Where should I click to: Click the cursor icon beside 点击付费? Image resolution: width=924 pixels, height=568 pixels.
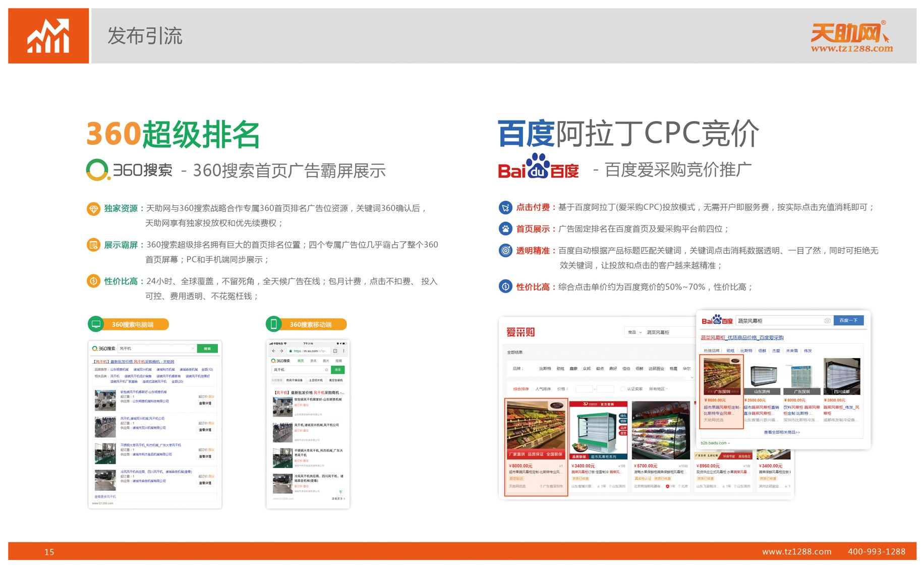click(x=505, y=207)
